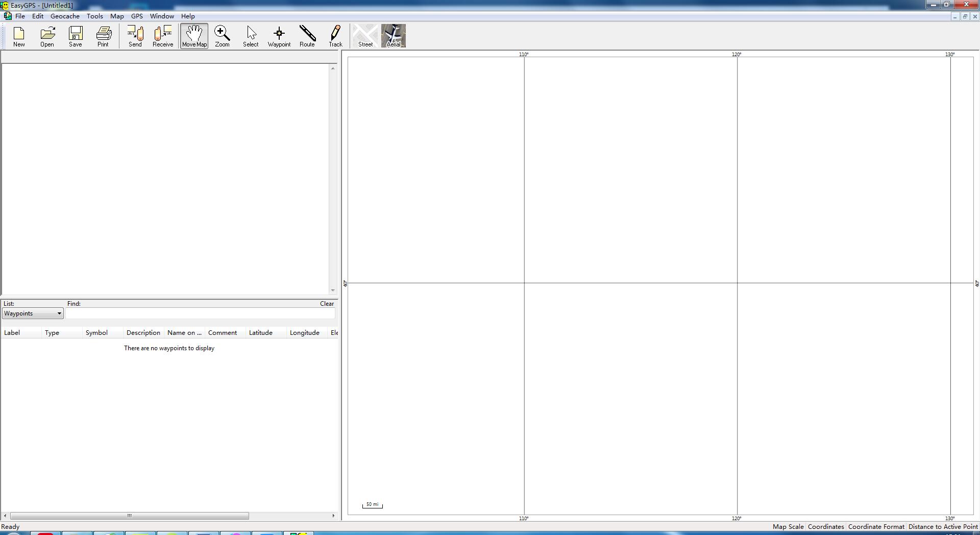Click the New file toolbar icon

(19, 36)
